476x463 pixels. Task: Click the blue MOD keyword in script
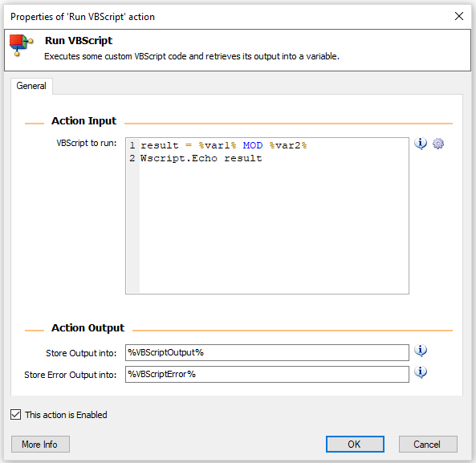click(253, 145)
